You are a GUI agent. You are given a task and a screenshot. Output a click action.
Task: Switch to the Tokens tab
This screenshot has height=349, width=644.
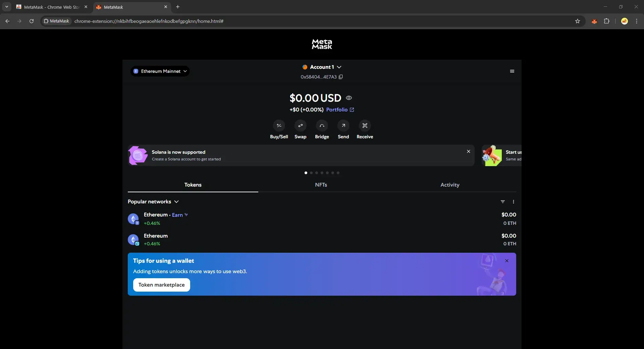tap(193, 185)
